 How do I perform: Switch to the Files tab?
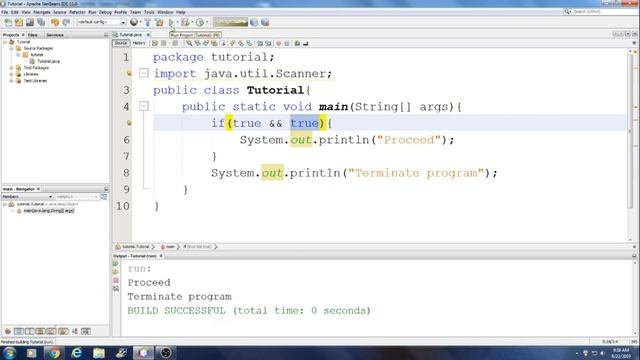(33, 35)
